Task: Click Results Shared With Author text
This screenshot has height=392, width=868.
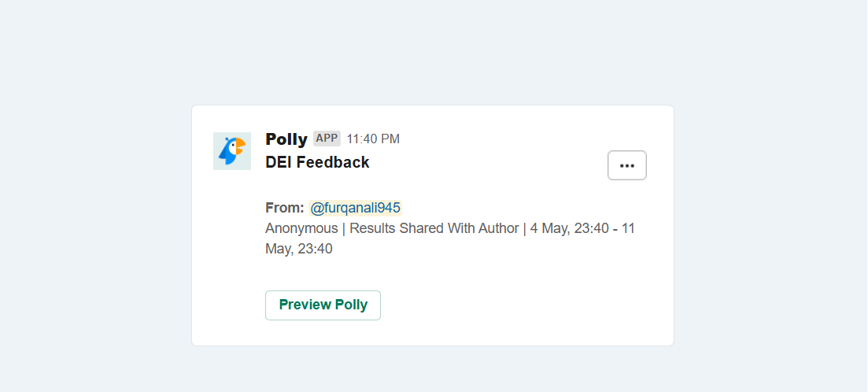Action: [x=434, y=228]
